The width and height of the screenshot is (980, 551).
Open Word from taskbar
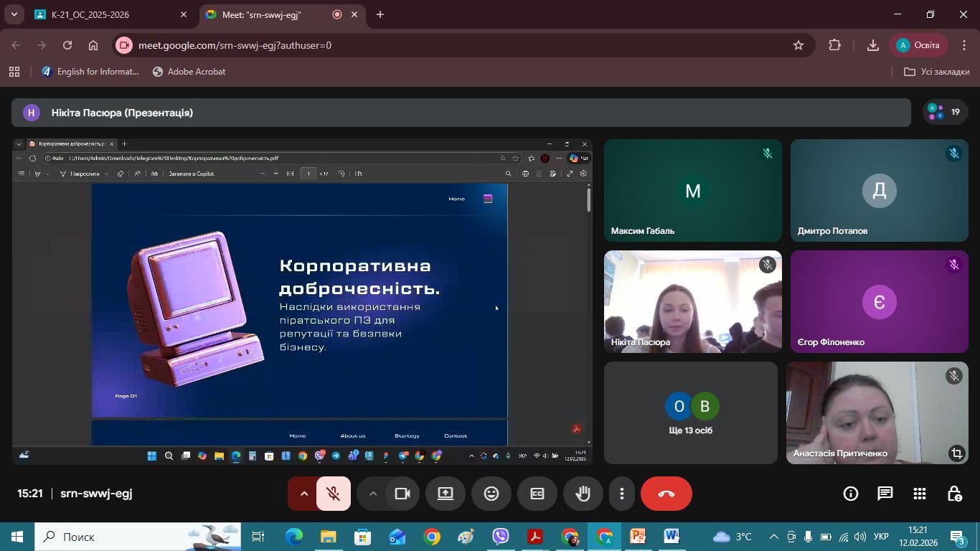(x=672, y=537)
